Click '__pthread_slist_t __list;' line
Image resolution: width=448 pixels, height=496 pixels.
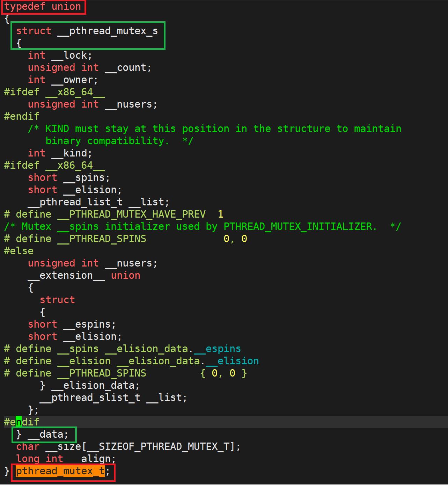113,398
